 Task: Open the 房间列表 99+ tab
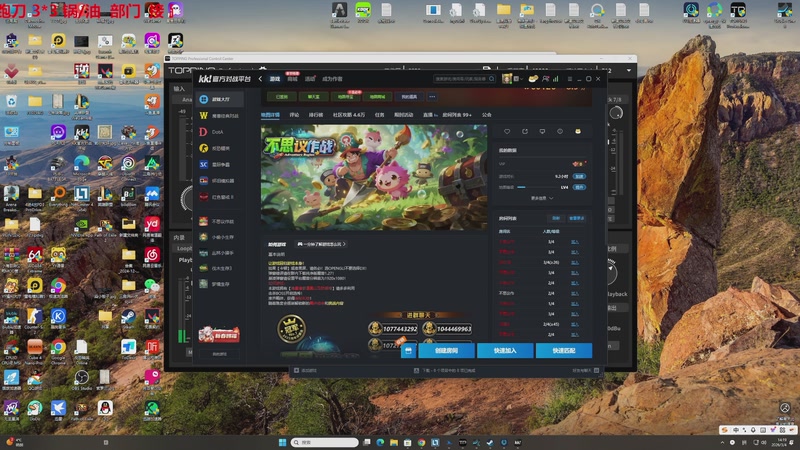coord(457,115)
